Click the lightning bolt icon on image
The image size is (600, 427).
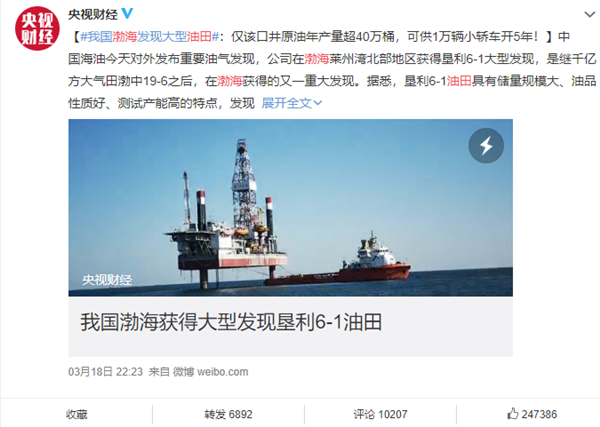pyautogui.click(x=486, y=145)
